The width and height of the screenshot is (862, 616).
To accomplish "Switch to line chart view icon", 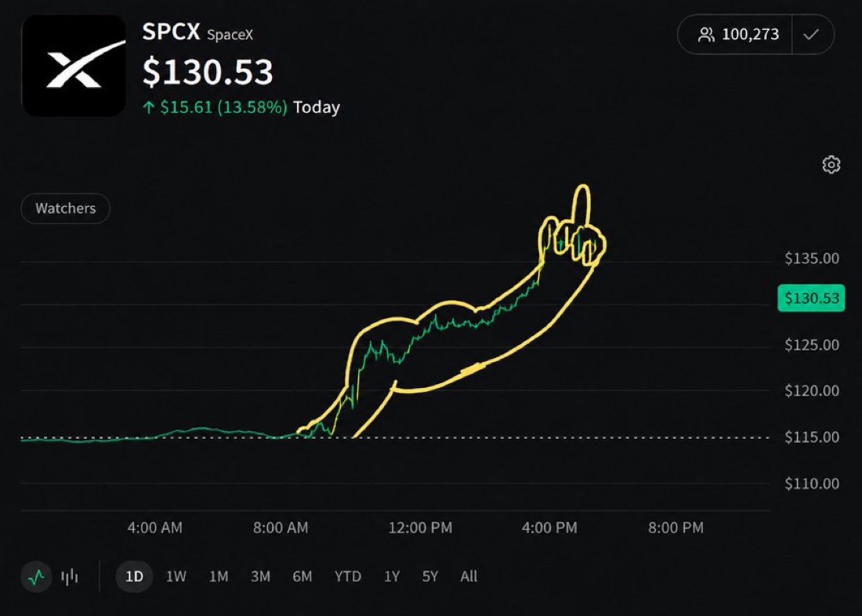I will coord(36,577).
